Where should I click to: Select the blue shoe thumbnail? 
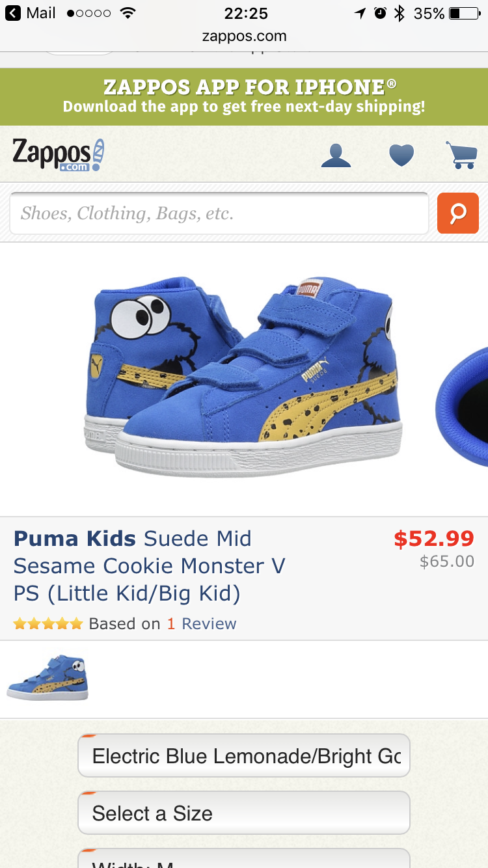47,677
